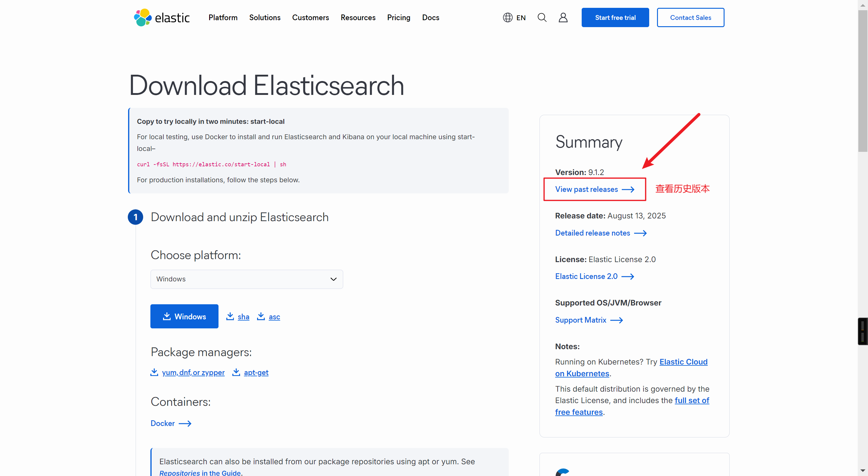The width and height of the screenshot is (868, 476).
Task: Click the curl start-local command text
Action: [x=211, y=164]
